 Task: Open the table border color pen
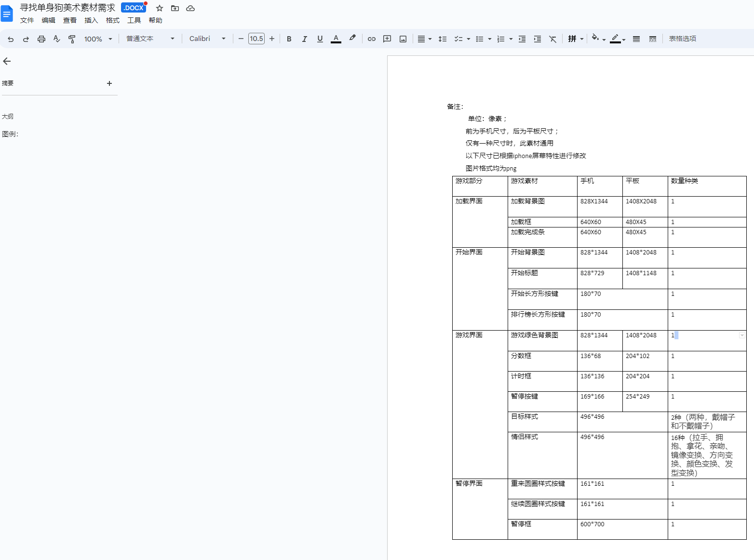(618, 39)
